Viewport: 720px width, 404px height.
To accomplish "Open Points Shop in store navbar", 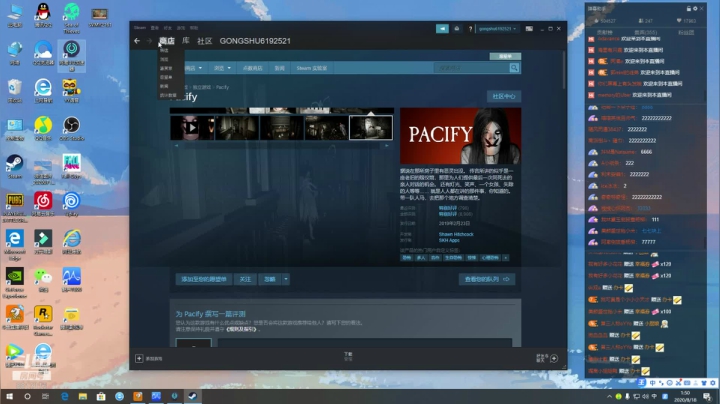I will coord(253,68).
